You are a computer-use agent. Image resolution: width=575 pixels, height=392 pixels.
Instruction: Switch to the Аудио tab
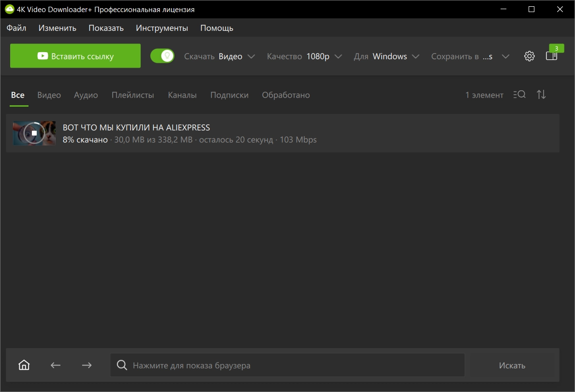pos(86,95)
